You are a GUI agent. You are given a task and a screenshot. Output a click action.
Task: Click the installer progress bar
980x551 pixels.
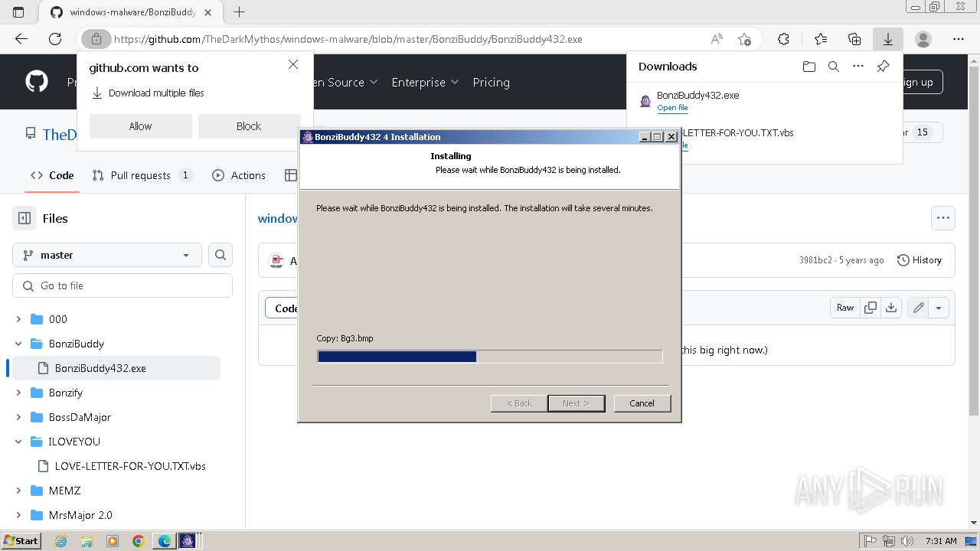[x=489, y=357]
